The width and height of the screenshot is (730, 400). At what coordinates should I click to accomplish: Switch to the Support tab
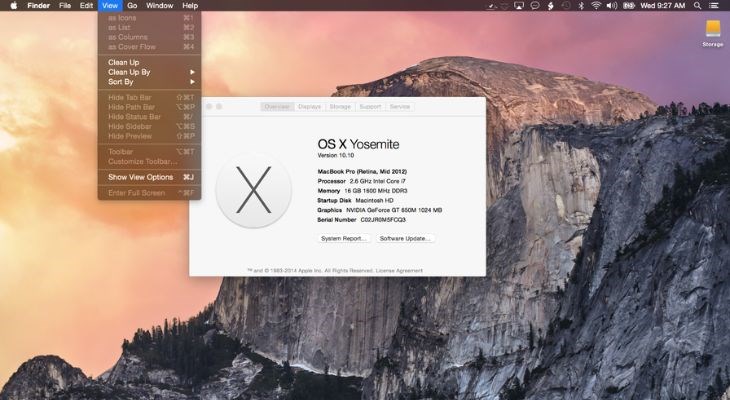(370, 107)
